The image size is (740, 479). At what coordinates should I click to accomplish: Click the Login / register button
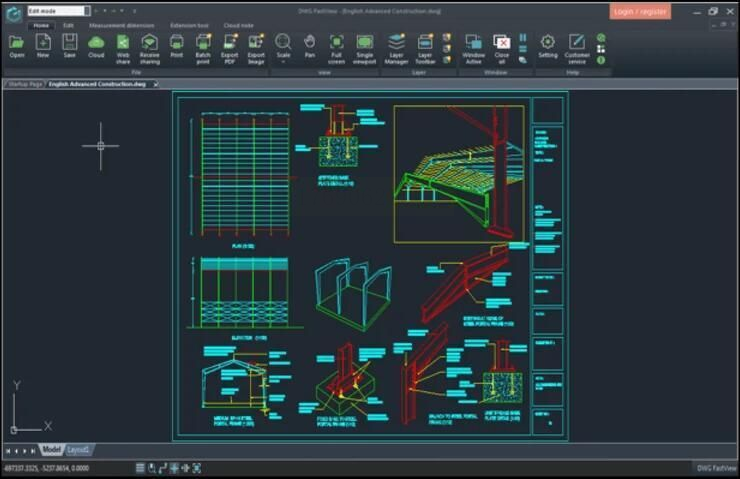(x=640, y=11)
